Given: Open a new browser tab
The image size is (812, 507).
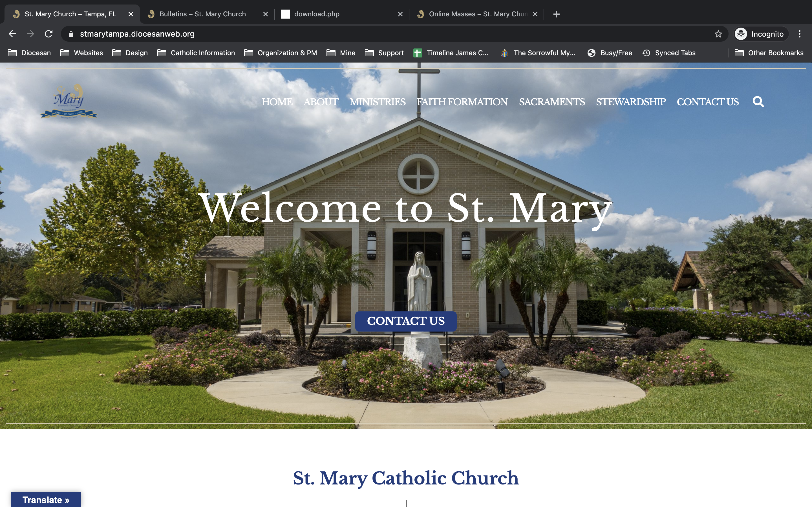Looking at the screenshot, I should point(556,14).
